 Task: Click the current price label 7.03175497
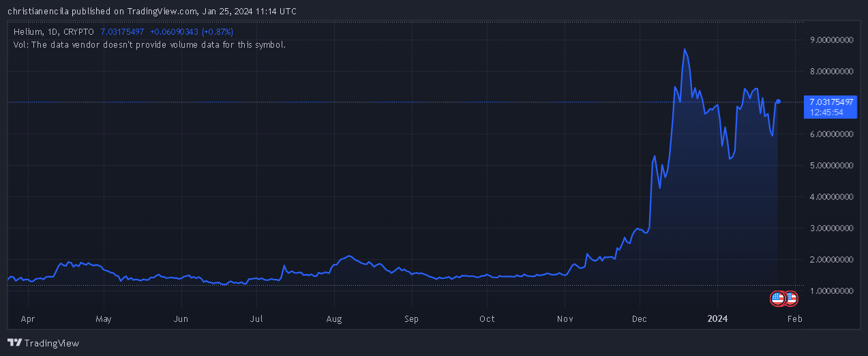point(831,102)
